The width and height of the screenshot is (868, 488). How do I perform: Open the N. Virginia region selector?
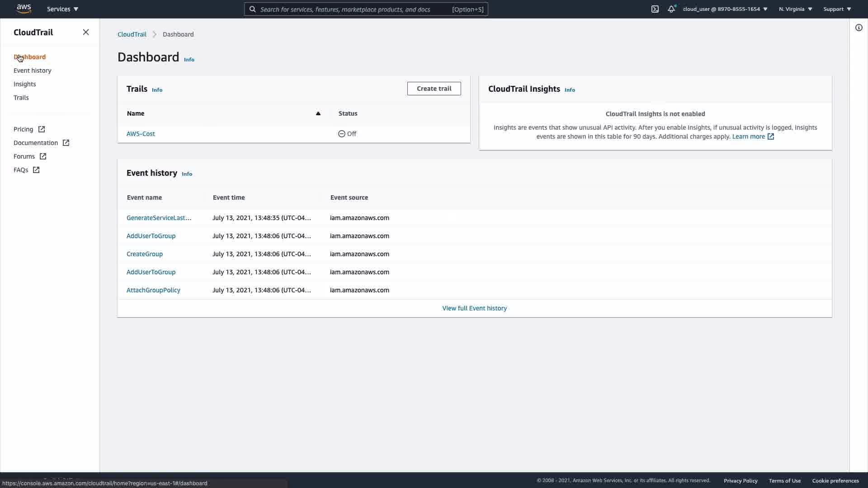(x=795, y=9)
